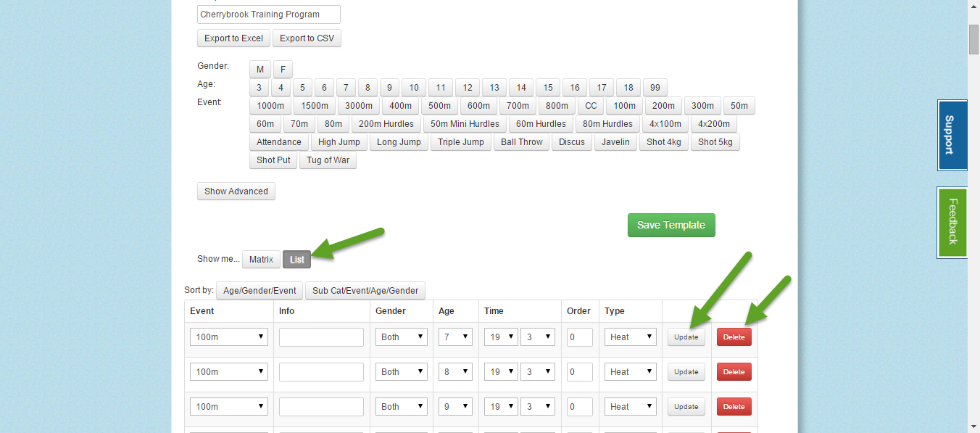Select the Attendance event button
Viewport: 980px width, 433px height.
279,142
